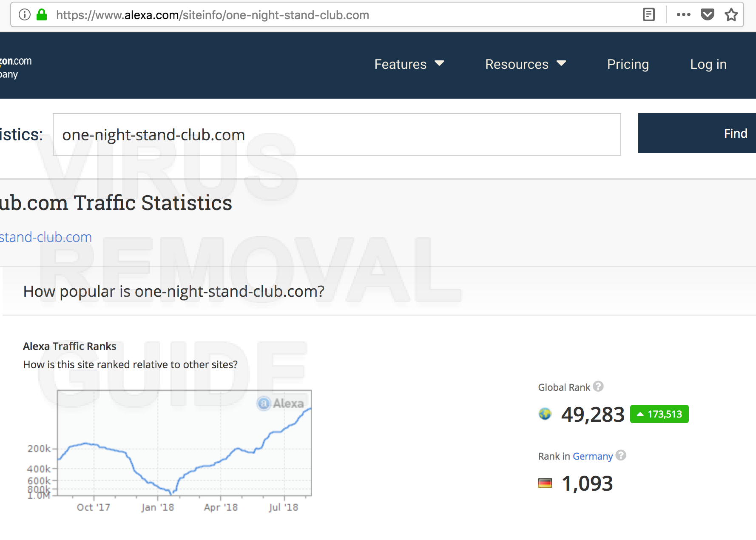
Task: Click the site information icon in address bar
Action: [25, 15]
